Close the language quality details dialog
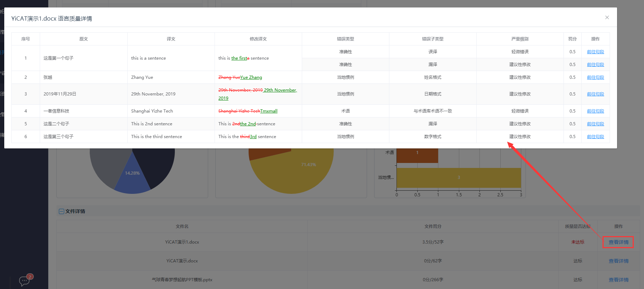644x289 pixels. 607,17
